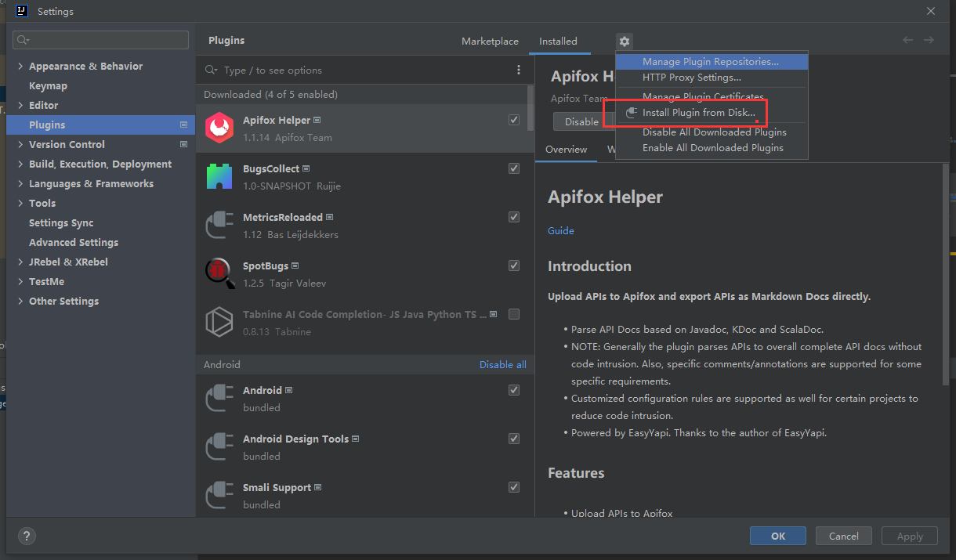
Task: Expand Build, Execution, Deployment node
Action: tap(20, 164)
